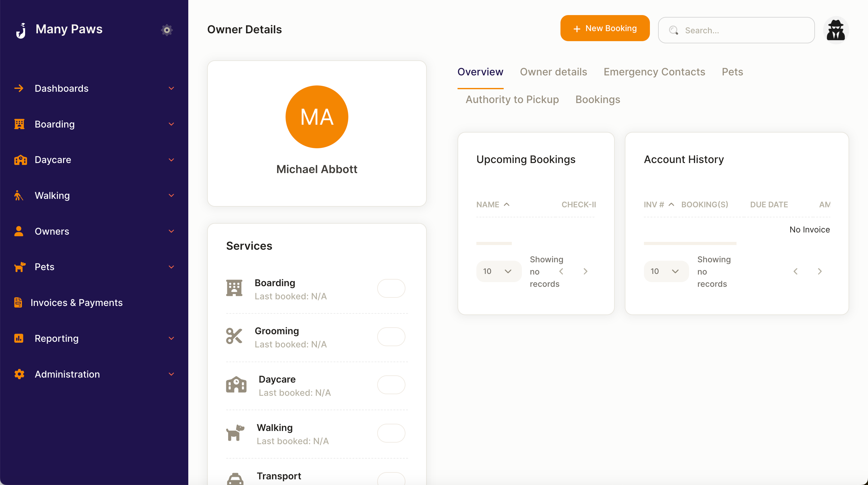Click the Daycare sidebar icon
868x485 pixels.
point(20,159)
